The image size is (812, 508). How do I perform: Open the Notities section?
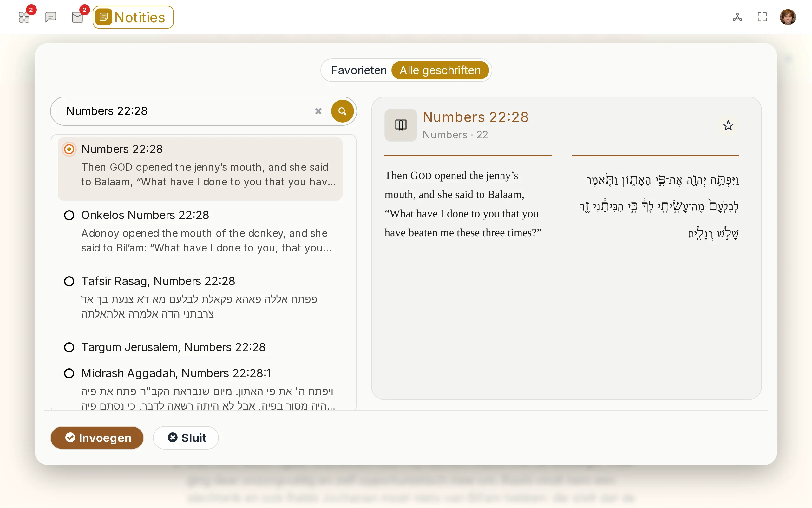[x=133, y=17]
